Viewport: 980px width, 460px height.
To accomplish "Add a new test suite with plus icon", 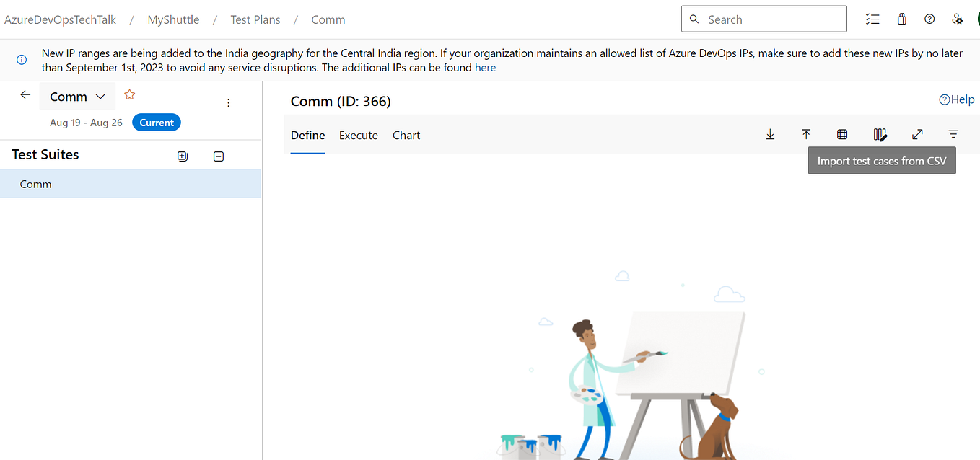I will tap(182, 156).
